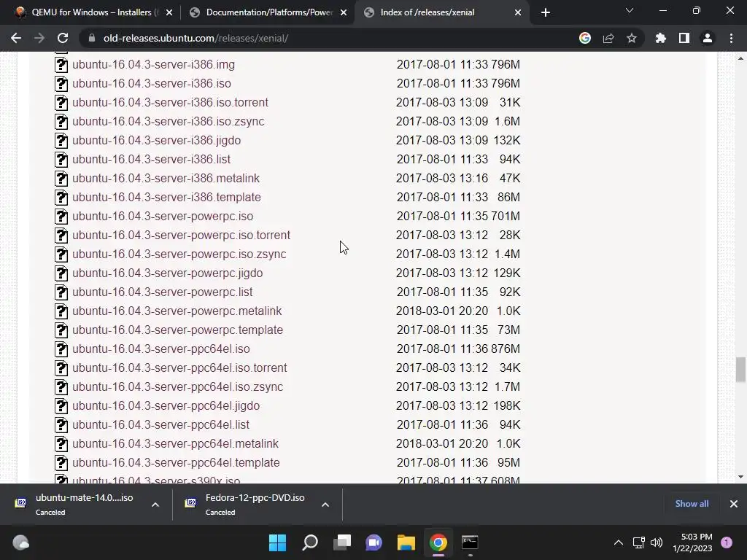Screen dimensions: 747x560
Task: Open a new browser tab
Action: pyautogui.click(x=546, y=12)
